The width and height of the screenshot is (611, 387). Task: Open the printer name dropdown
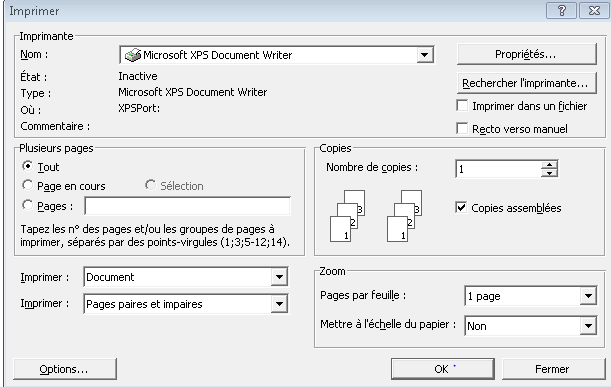tap(425, 55)
